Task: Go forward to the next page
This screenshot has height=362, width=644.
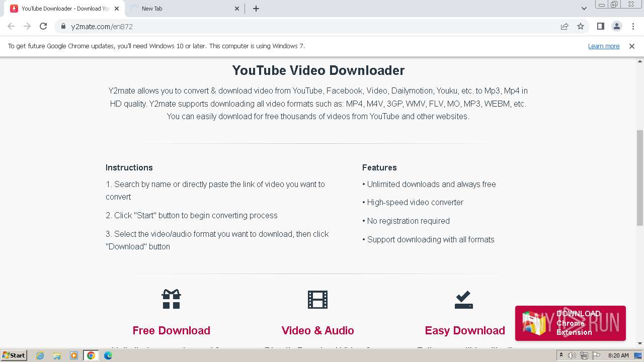Action: click(27, 27)
